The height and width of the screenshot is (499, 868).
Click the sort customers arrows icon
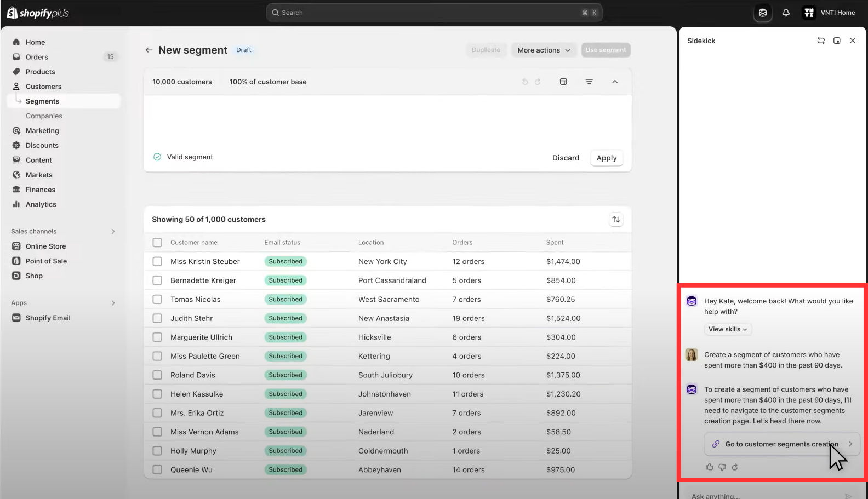616,220
